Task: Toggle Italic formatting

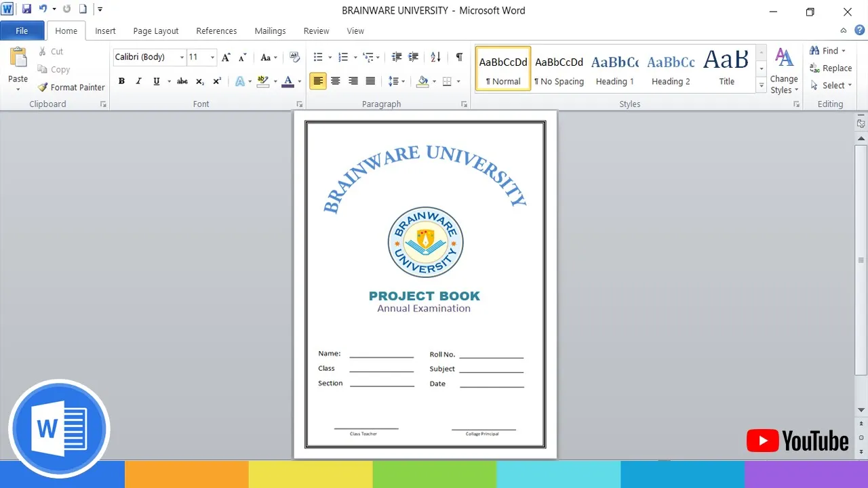Action: pos(139,81)
